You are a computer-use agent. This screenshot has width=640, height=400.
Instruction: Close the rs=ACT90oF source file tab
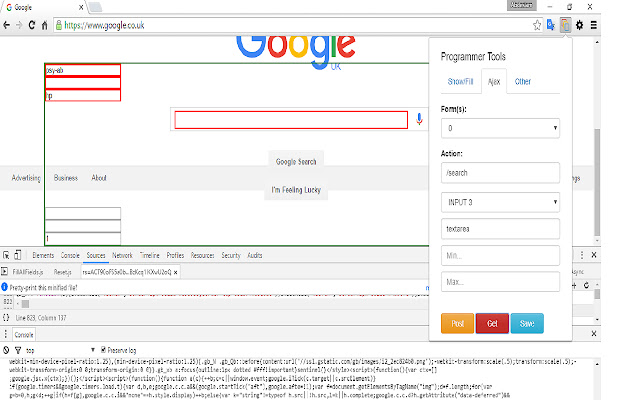[x=176, y=272]
